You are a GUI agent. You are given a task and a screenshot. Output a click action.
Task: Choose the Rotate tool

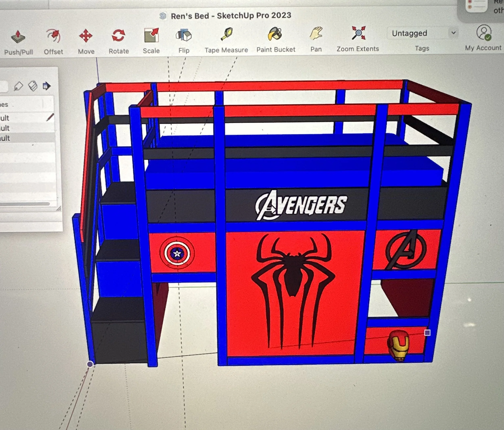119,36
